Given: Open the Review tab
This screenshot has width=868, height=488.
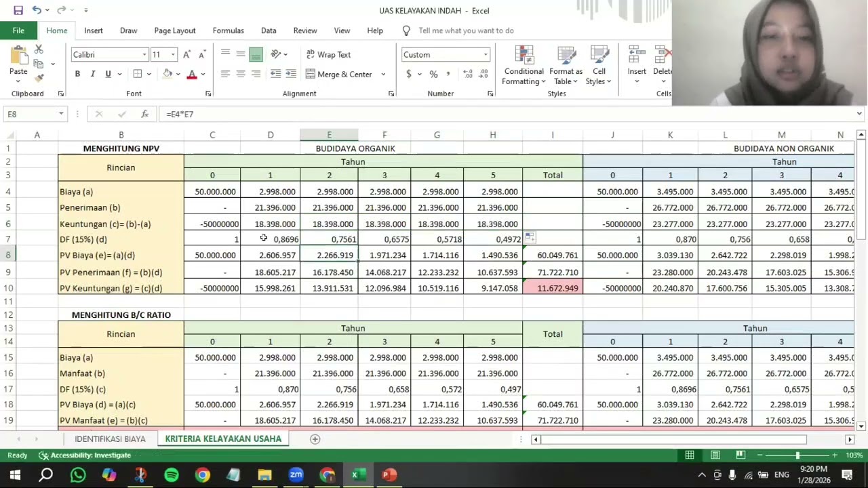Looking at the screenshot, I should tap(305, 30).
